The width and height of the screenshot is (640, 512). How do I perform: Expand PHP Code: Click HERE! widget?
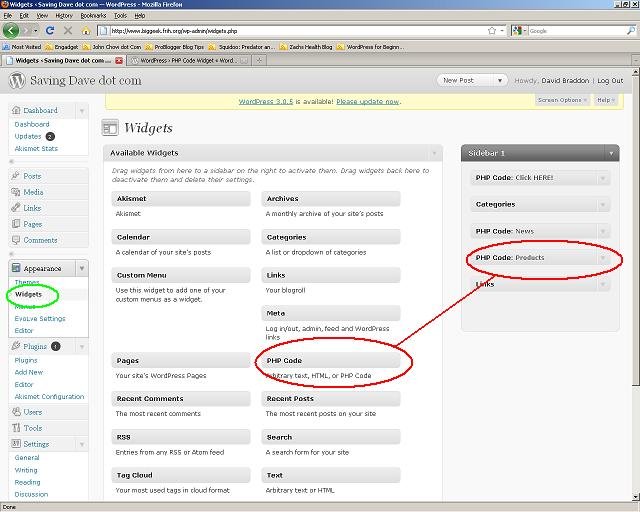pyautogui.click(x=602, y=178)
